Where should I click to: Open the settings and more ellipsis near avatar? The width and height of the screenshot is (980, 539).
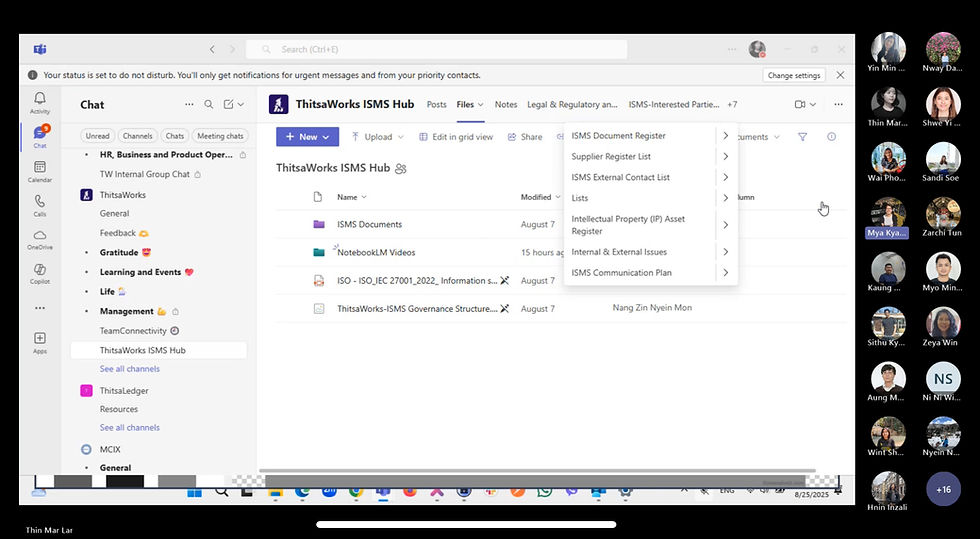732,49
